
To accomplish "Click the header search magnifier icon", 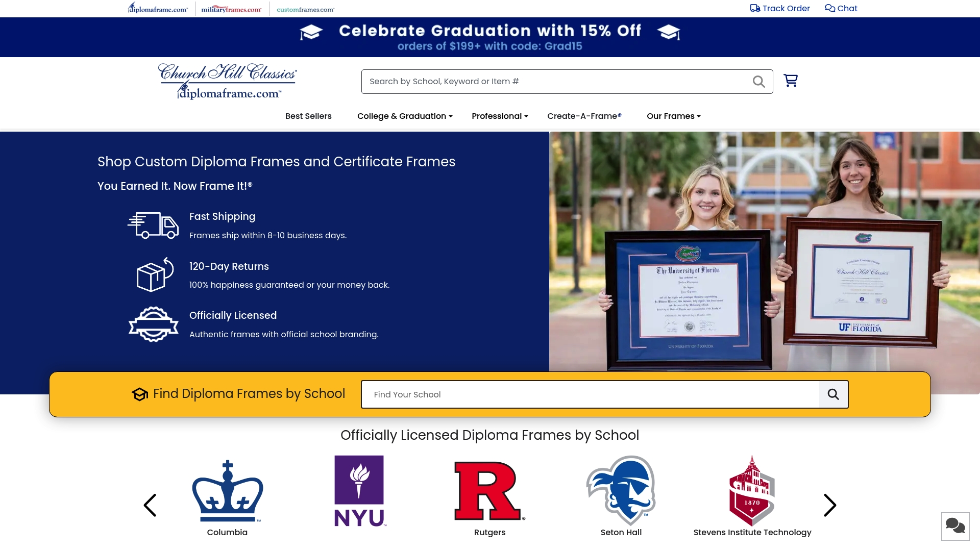I will [x=759, y=82].
